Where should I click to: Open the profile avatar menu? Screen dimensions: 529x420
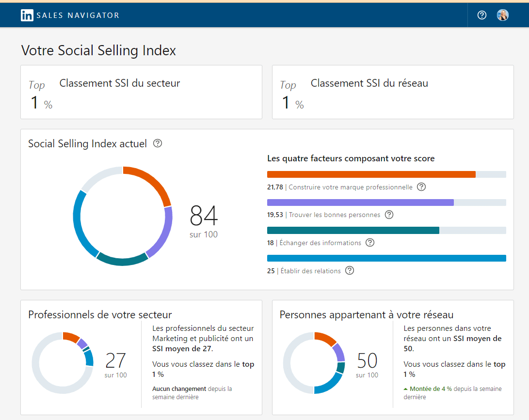503,15
